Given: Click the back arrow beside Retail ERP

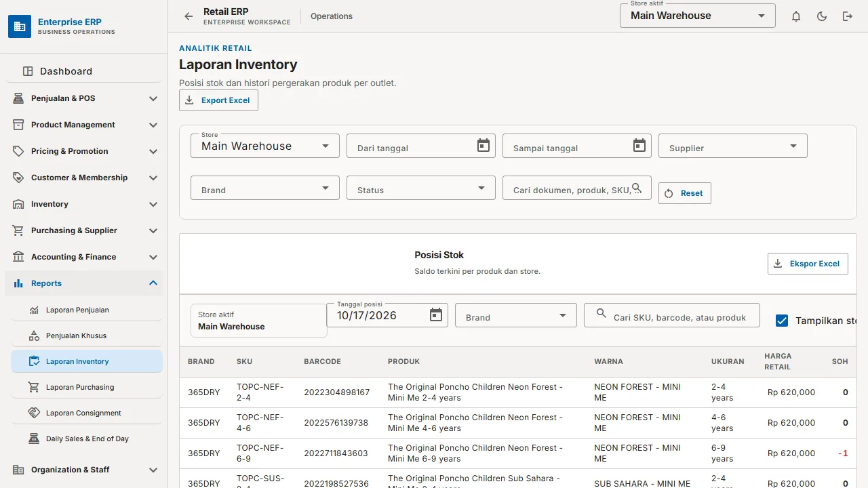Looking at the screenshot, I should tap(189, 16).
